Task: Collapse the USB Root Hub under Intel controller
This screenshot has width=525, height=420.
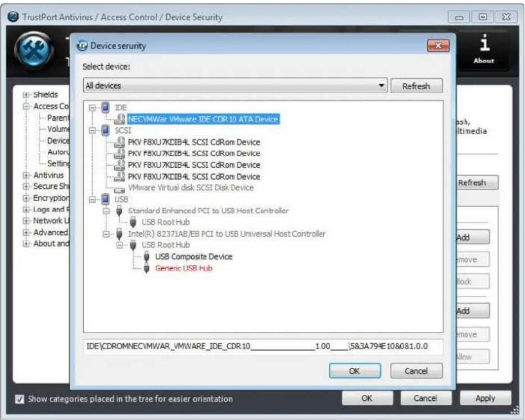Action: (x=120, y=245)
